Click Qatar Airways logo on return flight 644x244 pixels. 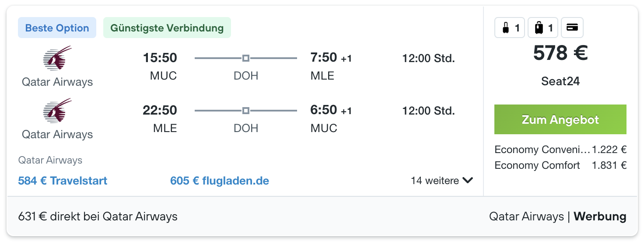point(57,111)
